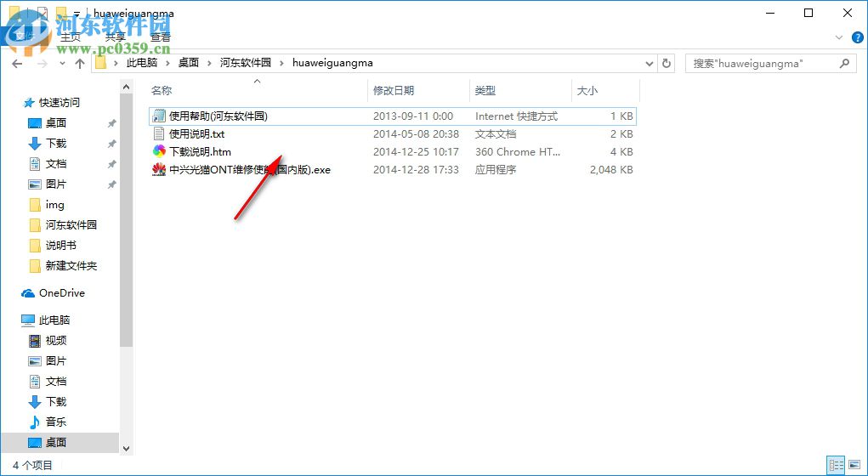
Task: Click the search magnifier icon
Action: (844, 63)
